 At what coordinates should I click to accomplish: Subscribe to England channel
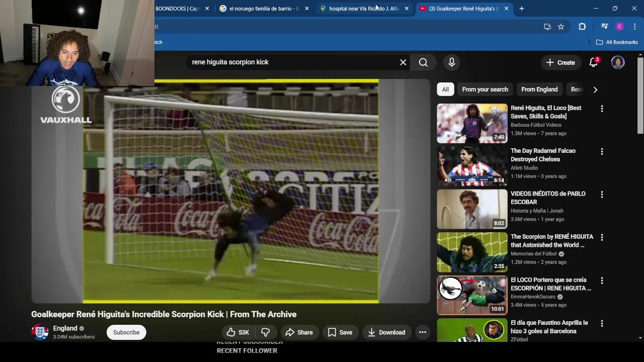pyautogui.click(x=126, y=332)
